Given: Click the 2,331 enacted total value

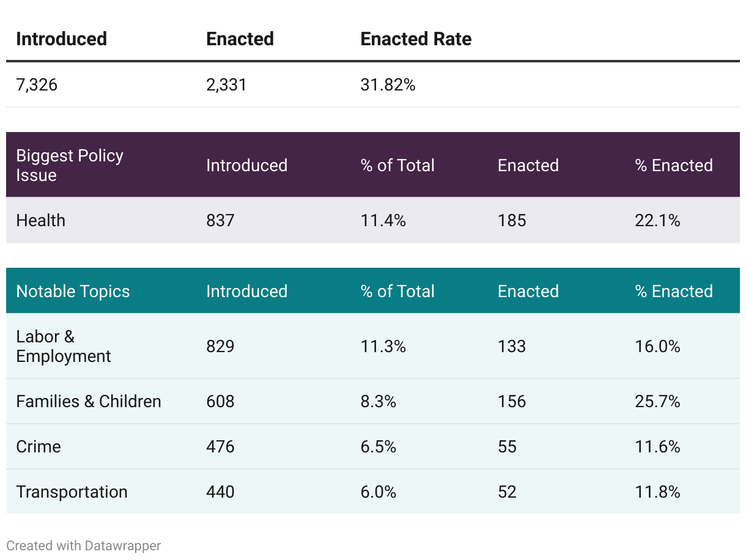Looking at the screenshot, I should coord(226,84).
